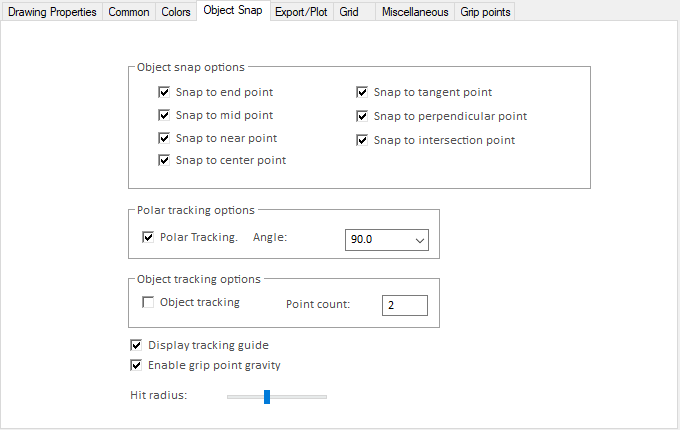Uncheck Snap to perpendicular point
Screen dimensions: 680x430
click(362, 116)
